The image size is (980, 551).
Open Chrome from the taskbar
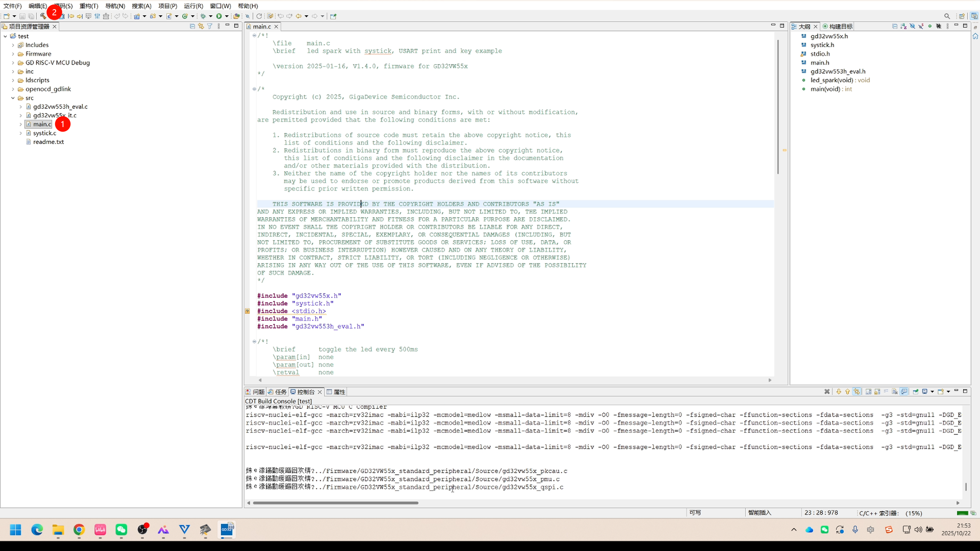point(79,530)
